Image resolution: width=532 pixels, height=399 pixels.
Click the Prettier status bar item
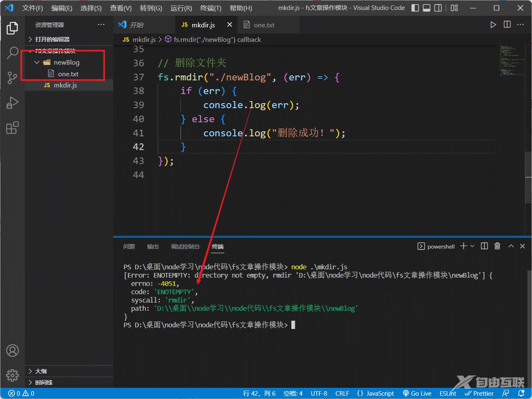pyautogui.click(x=479, y=393)
